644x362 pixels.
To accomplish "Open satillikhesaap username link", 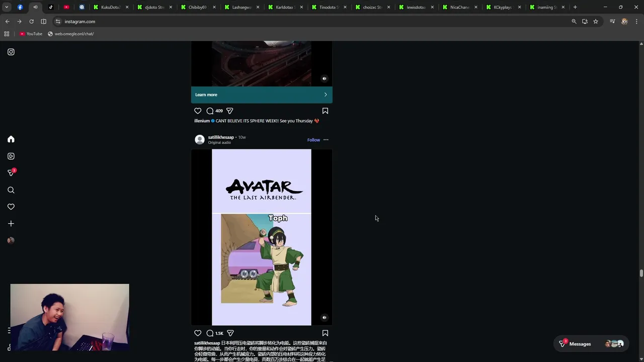I will click(x=221, y=137).
